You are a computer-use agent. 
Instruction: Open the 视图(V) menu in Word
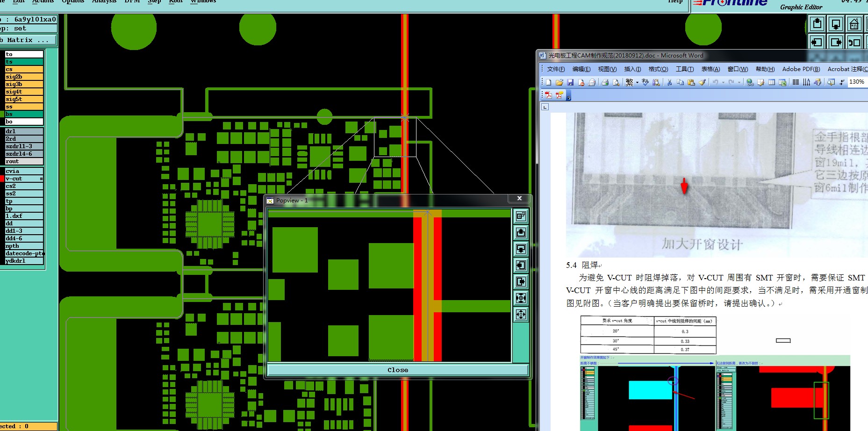(607, 69)
